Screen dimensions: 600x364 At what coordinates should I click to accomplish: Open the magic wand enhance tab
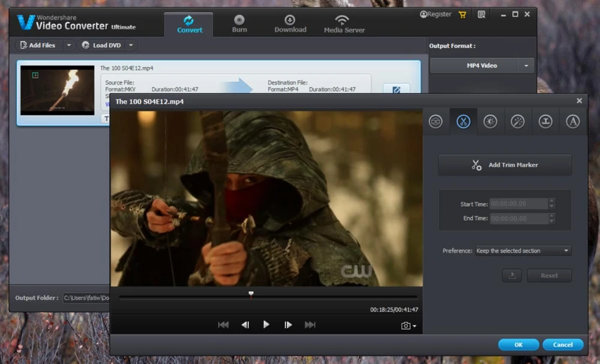pyautogui.click(x=518, y=122)
